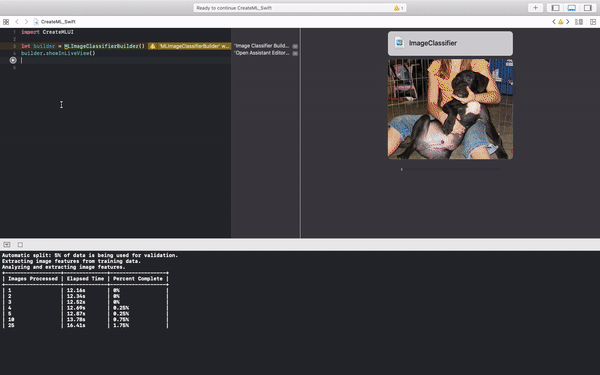Click the ImageClassifier model document icon
The height and width of the screenshot is (375, 600).
coord(399,43)
